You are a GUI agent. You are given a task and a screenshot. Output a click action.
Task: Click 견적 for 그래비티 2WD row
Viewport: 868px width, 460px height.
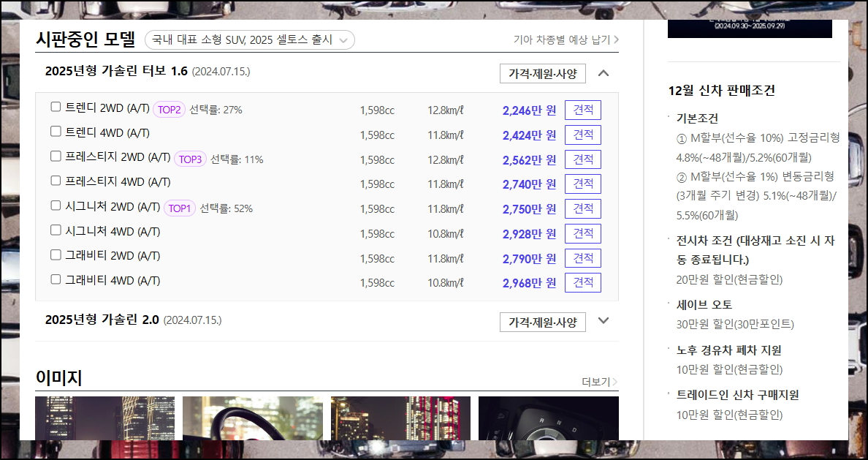583,258
